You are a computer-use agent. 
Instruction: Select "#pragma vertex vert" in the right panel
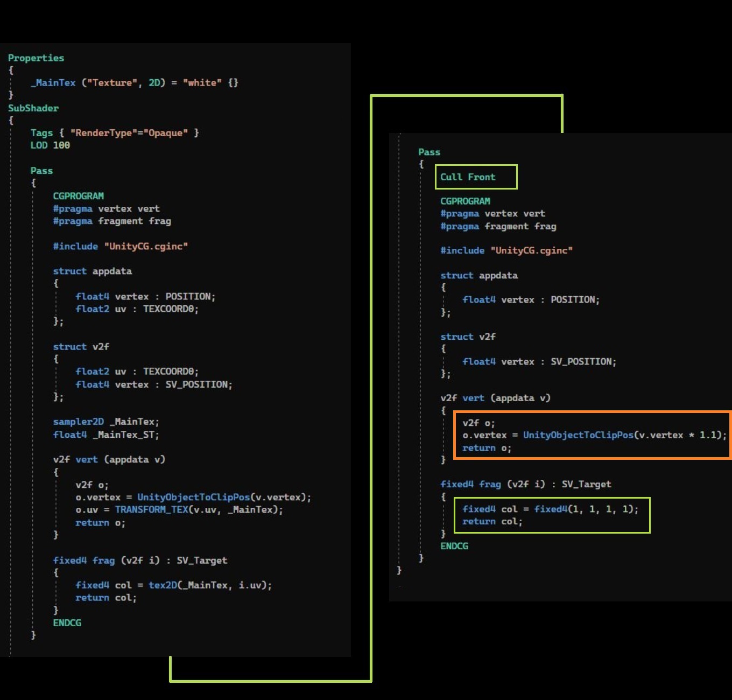(x=493, y=213)
